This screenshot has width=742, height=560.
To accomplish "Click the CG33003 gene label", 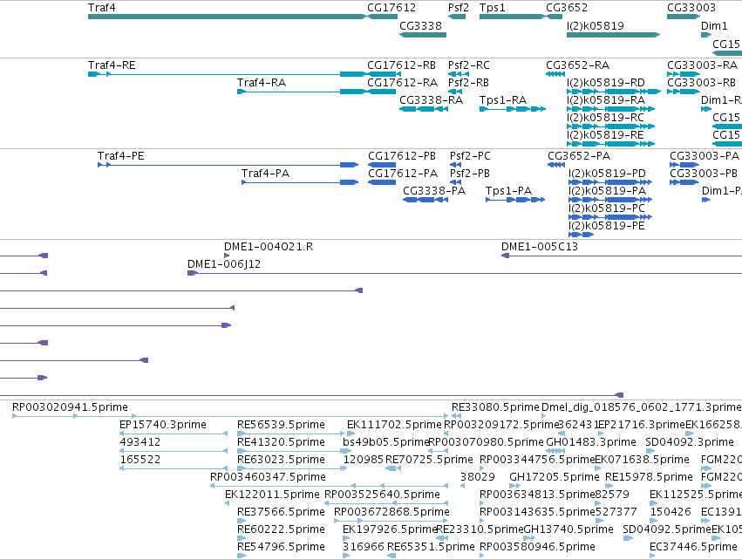I will point(691,8).
